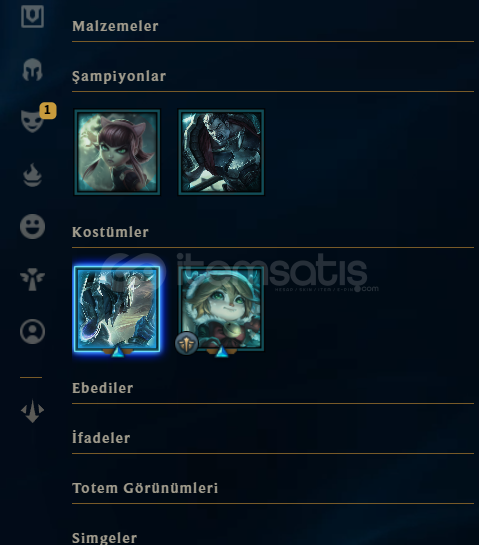This screenshot has height=545, width=479.
Task: Select the champions helmet sidebar icon
Action: [32, 70]
